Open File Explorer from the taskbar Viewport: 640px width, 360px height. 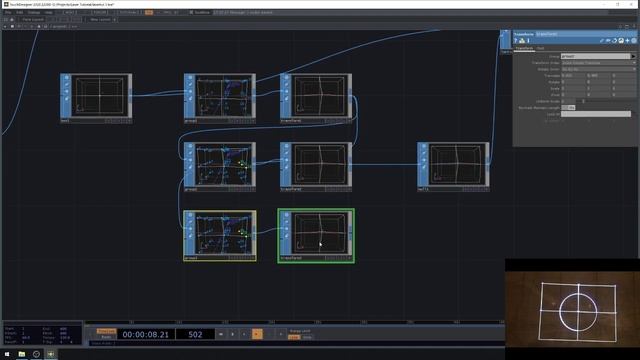(x=22, y=354)
